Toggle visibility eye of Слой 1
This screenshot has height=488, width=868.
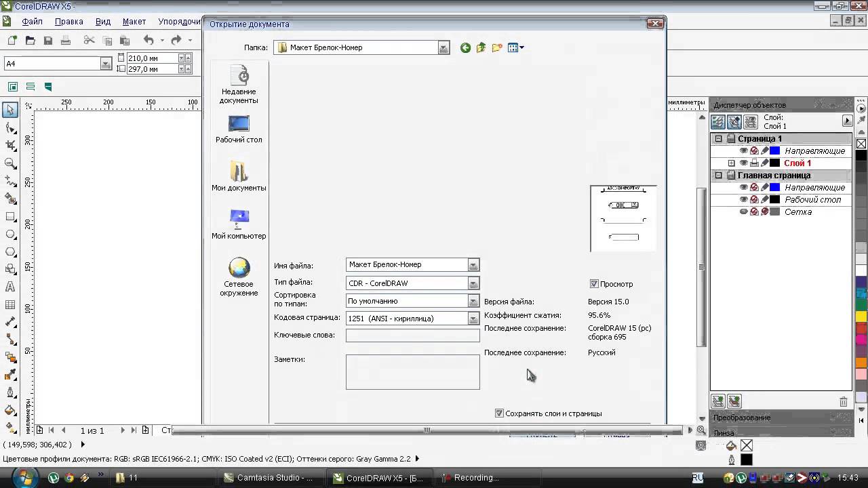pyautogui.click(x=743, y=163)
